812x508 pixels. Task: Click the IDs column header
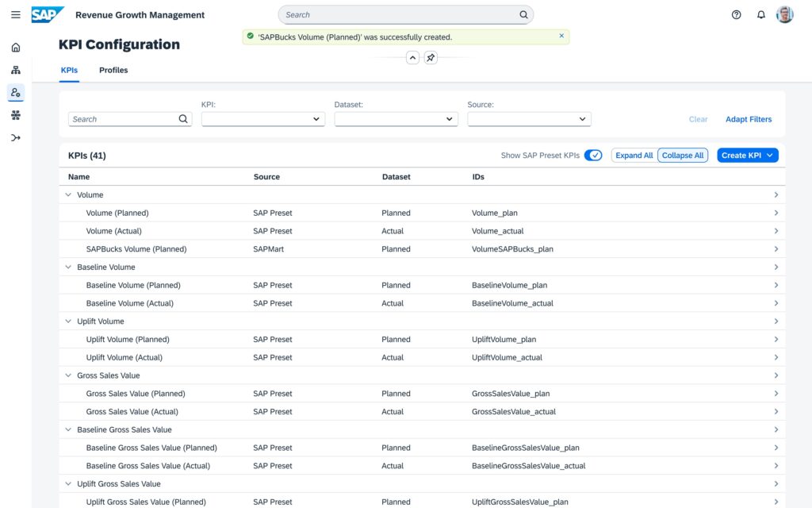(478, 177)
